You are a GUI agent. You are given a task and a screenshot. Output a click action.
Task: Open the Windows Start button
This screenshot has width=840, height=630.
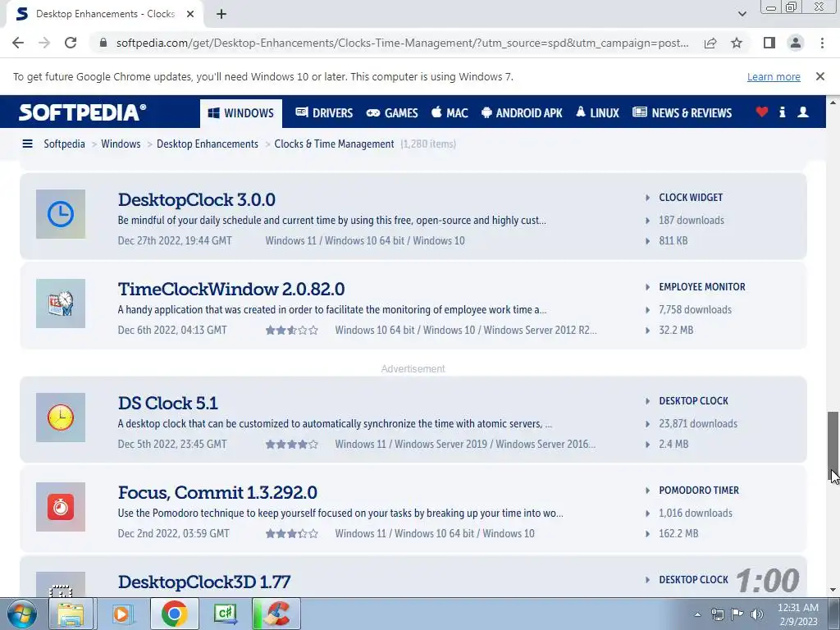[21, 614]
